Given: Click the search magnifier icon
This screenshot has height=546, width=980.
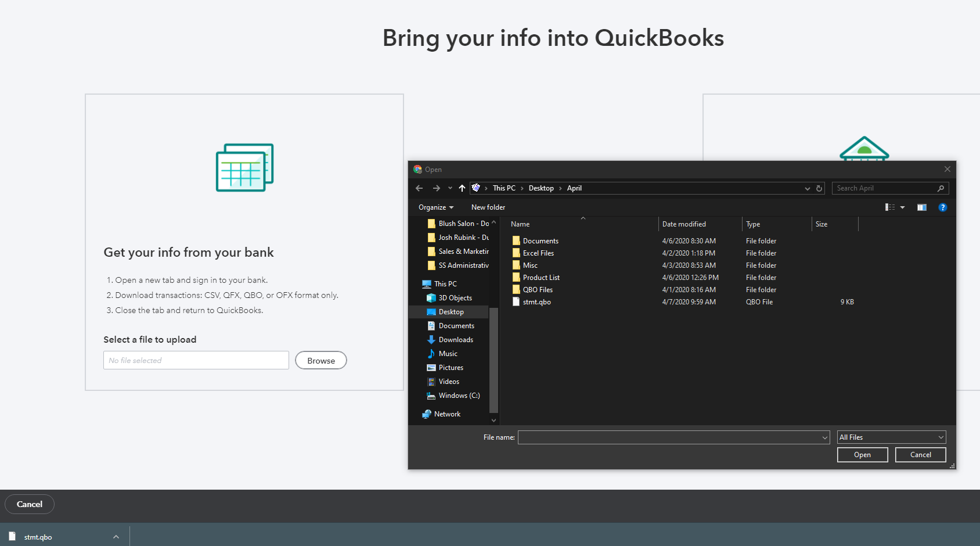Looking at the screenshot, I should tap(941, 188).
